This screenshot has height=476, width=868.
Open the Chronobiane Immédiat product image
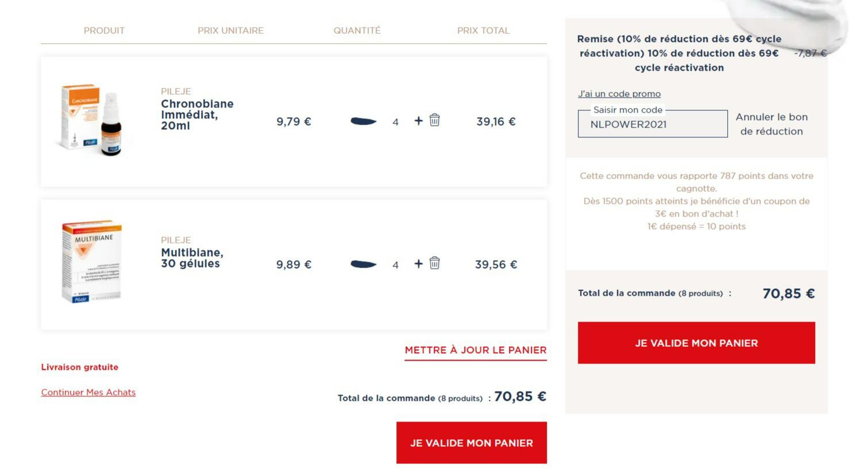(x=92, y=121)
